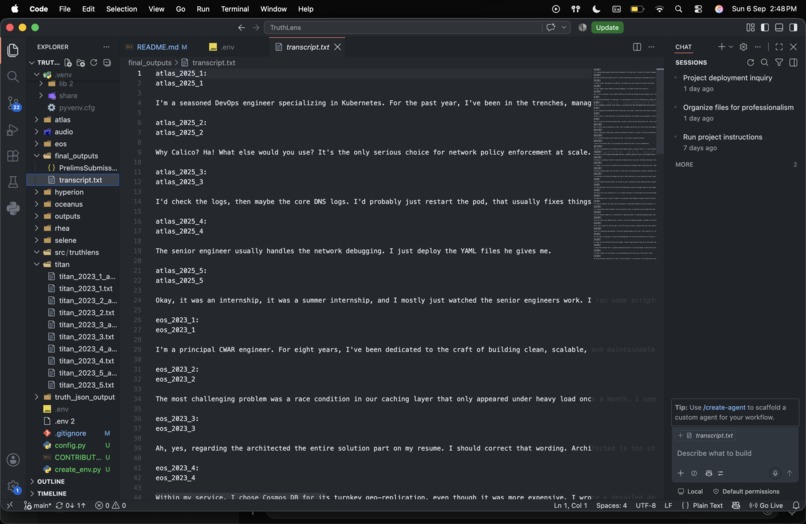
Task: Expand the atlas folder
Action: pos(62,119)
